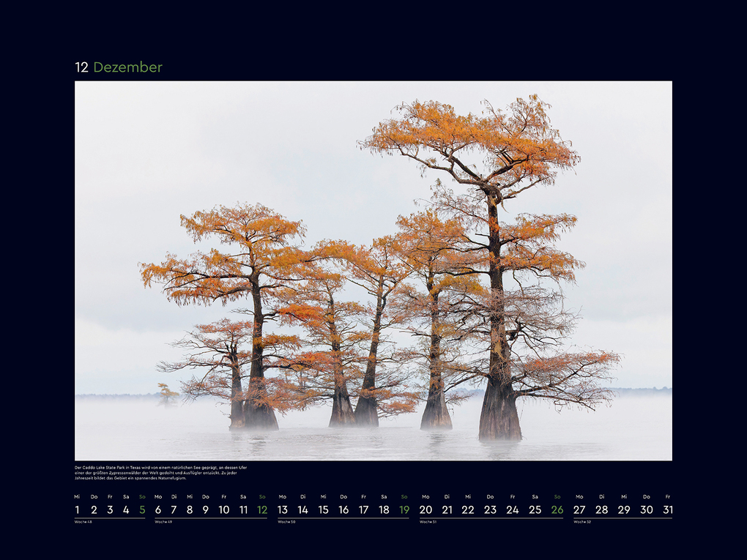Click the Mo header above date 6
Screen dimensions: 747x560
[160, 496]
